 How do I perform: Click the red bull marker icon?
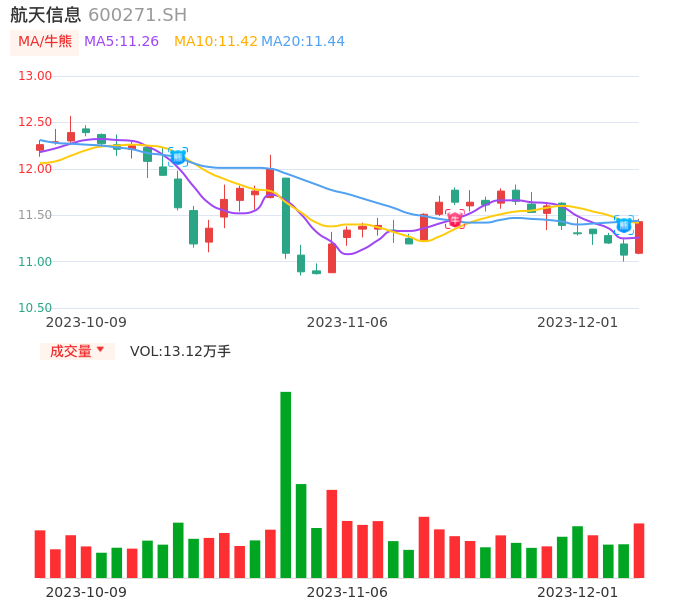455,219
